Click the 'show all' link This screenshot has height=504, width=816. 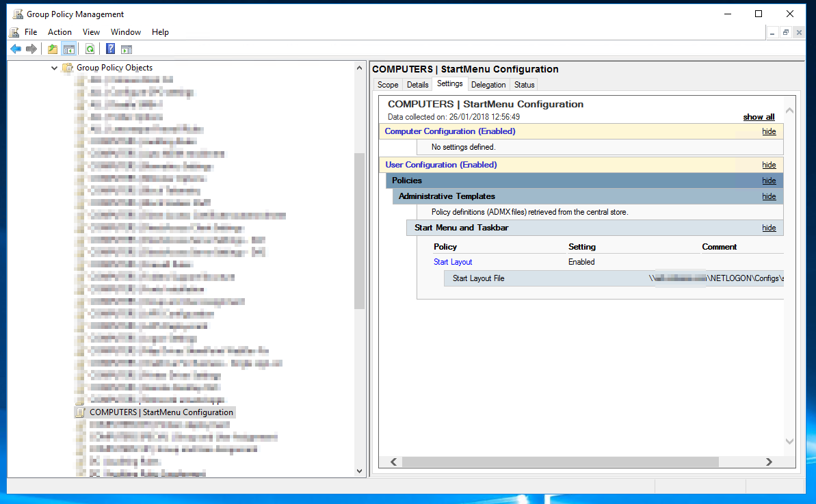click(x=759, y=117)
